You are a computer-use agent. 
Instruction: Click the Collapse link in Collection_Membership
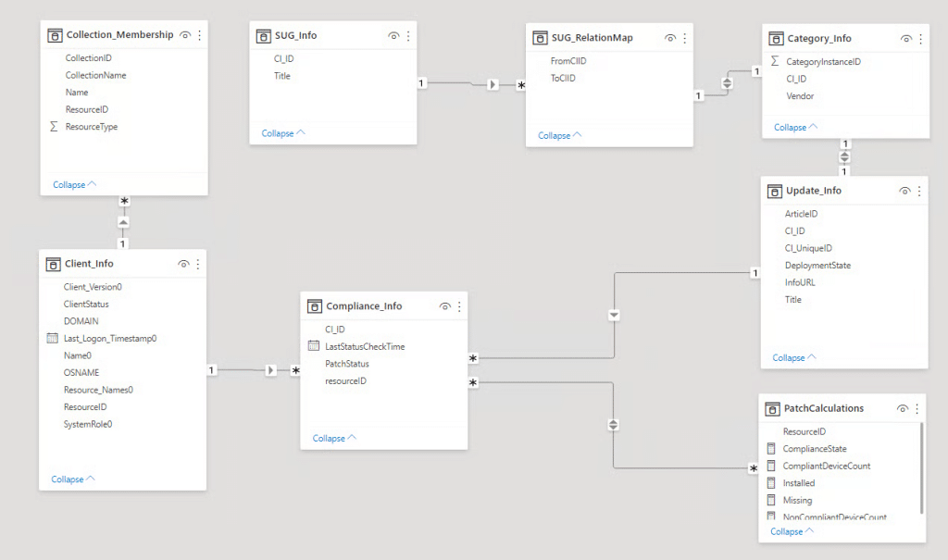[75, 185]
